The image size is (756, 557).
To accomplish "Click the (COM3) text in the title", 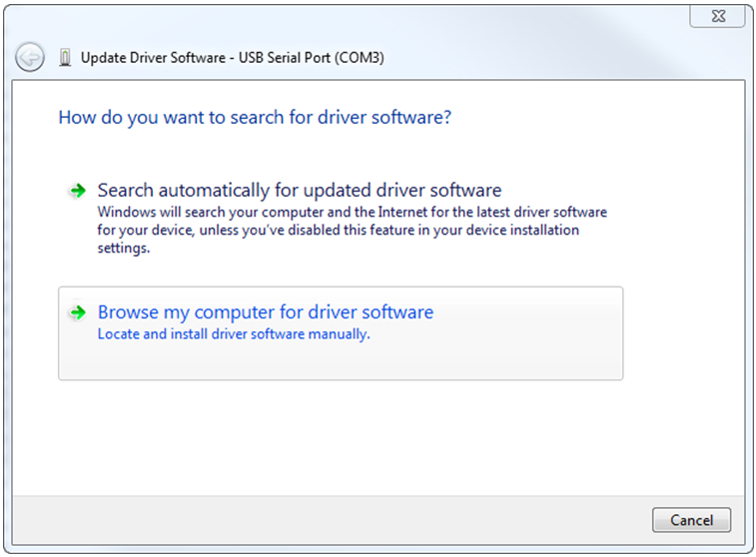I will (360, 58).
